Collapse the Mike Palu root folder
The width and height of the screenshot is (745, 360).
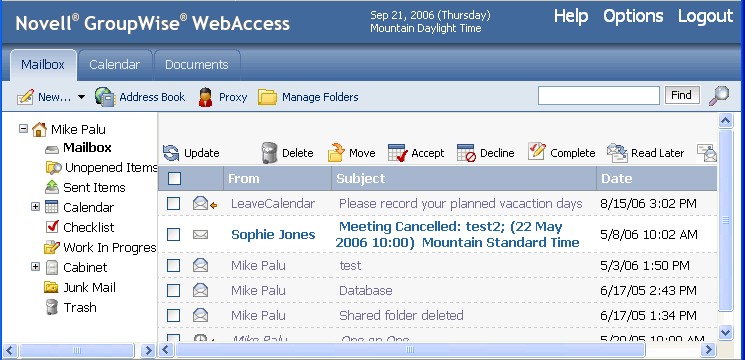click(23, 128)
